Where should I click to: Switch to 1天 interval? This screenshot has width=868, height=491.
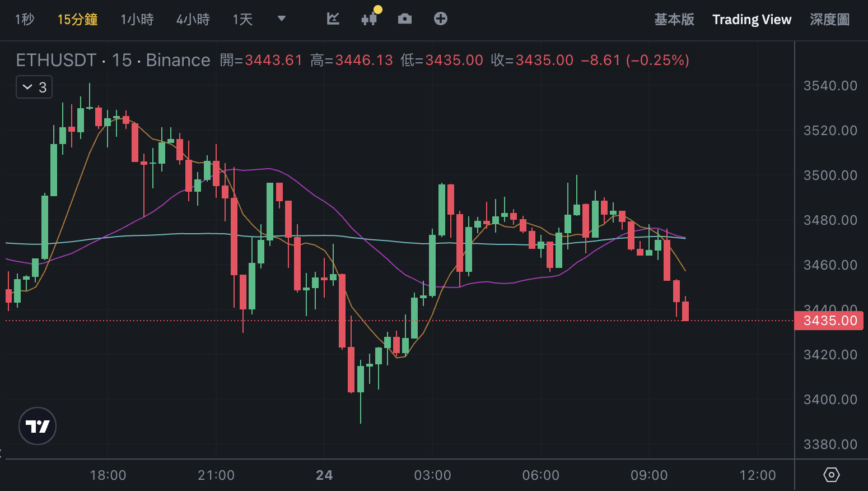(x=242, y=20)
